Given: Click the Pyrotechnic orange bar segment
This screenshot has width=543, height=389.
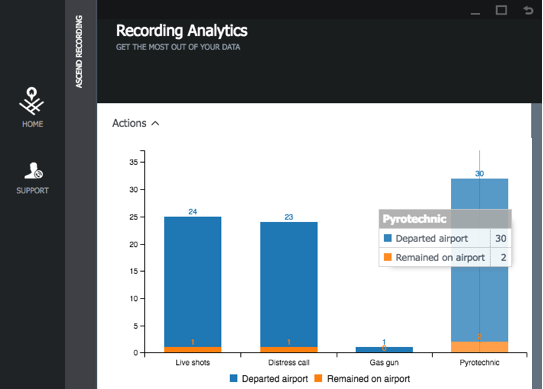Looking at the screenshot, I should click(480, 347).
